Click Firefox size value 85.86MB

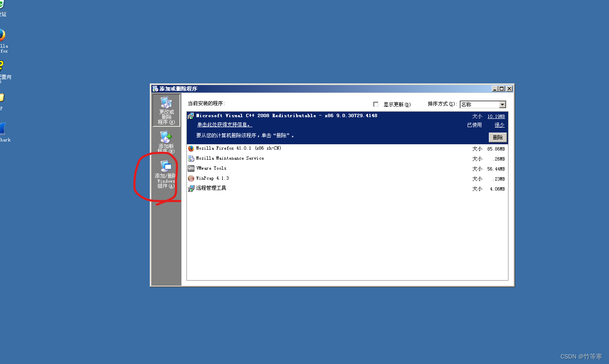click(496, 149)
